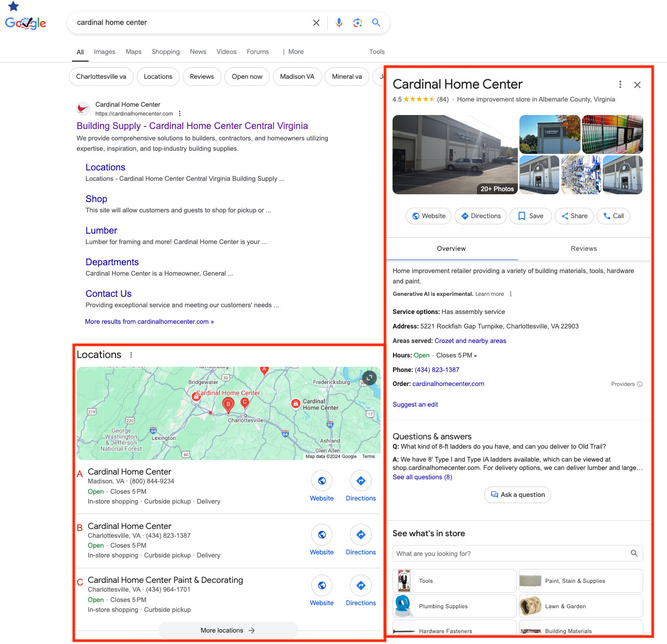Switch to the Images tab
The height and width of the screenshot is (644, 667).
(105, 52)
